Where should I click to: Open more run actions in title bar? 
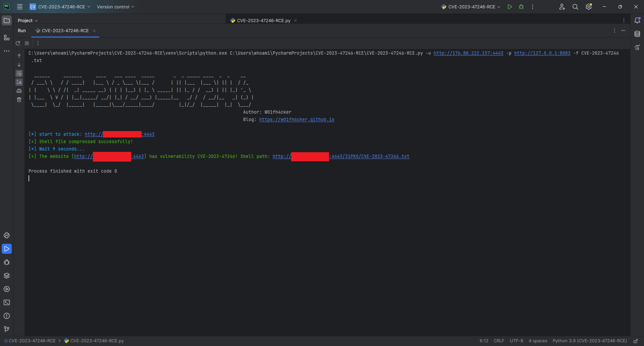[x=533, y=7]
